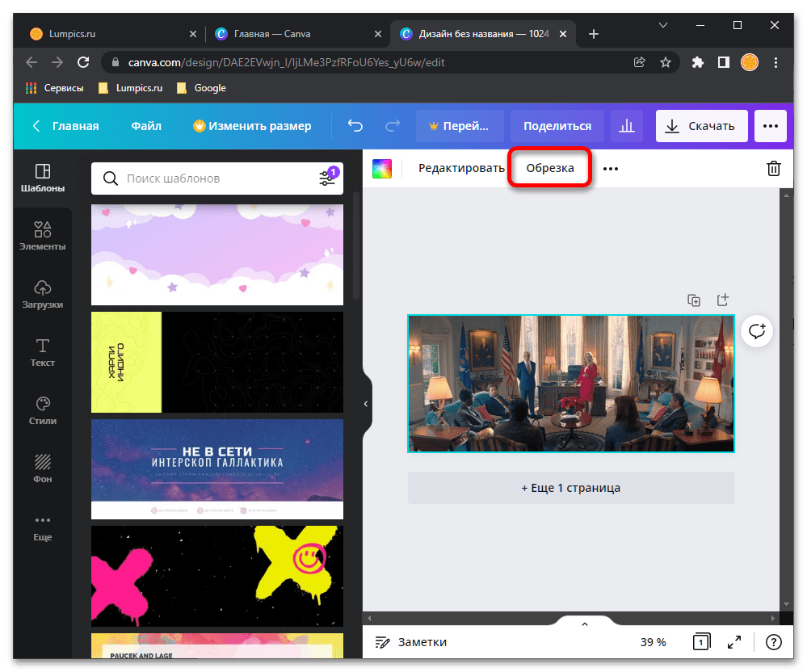
Task: Open the Текст tool panel
Action: pos(43,352)
